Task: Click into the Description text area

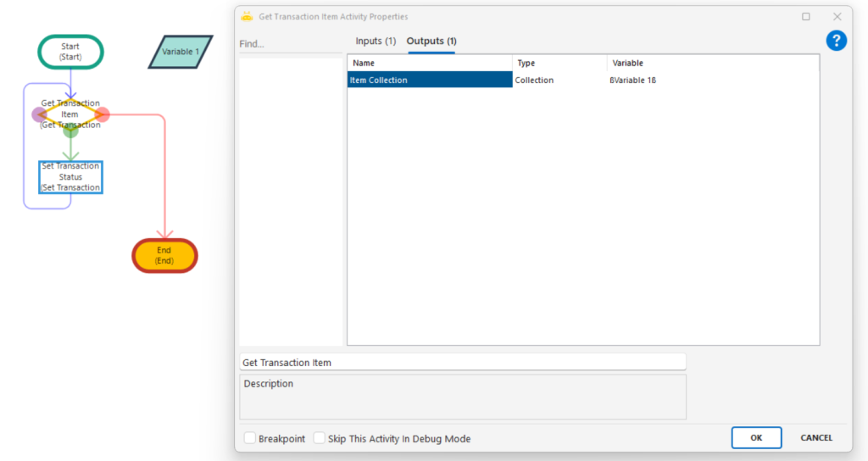Action: click(x=462, y=397)
